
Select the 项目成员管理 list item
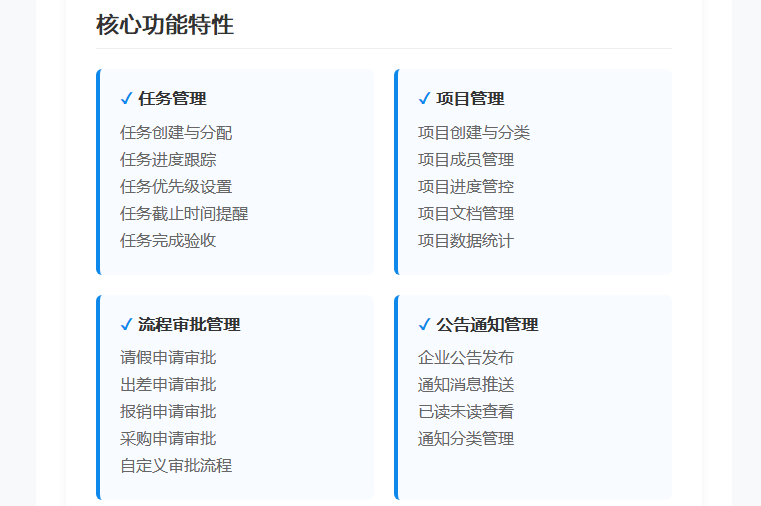pyautogui.click(x=466, y=160)
